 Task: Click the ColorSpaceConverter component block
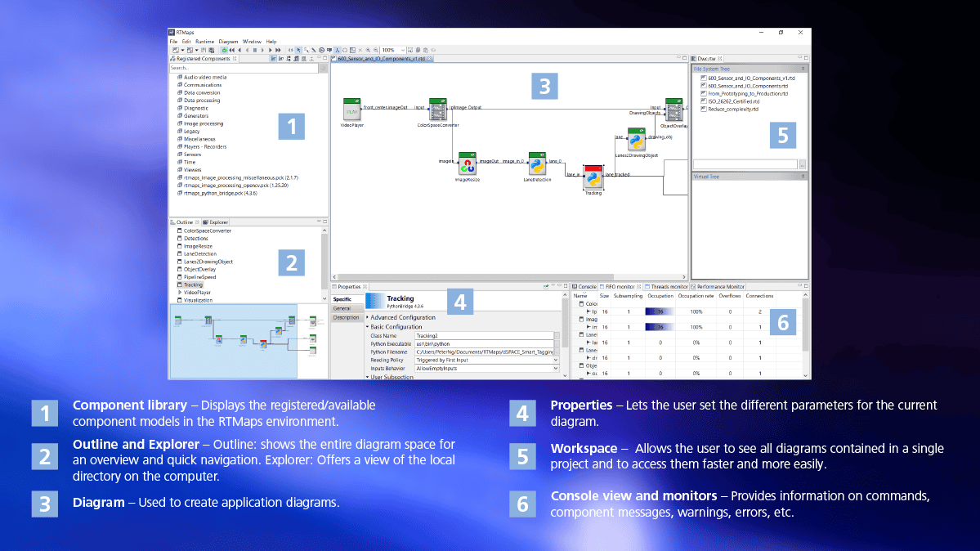pos(437,110)
